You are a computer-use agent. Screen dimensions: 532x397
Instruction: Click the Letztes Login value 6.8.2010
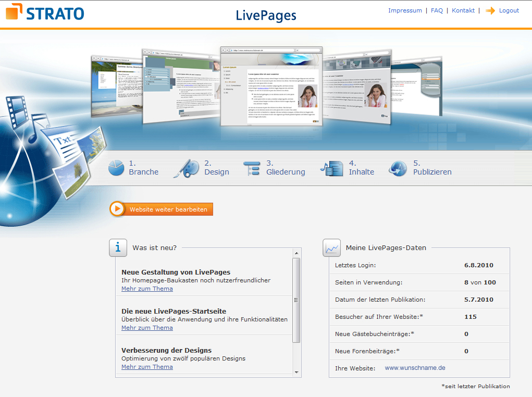click(x=479, y=265)
